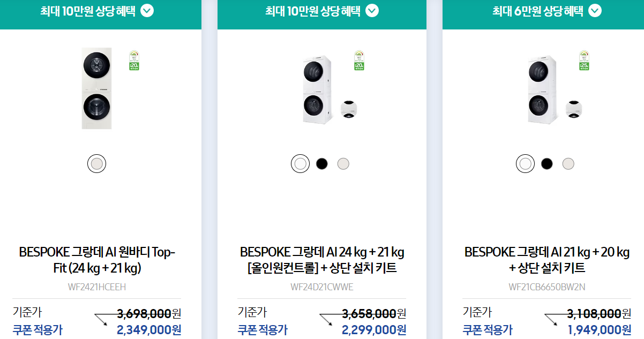Select the white color on the middle product

(x=299, y=163)
